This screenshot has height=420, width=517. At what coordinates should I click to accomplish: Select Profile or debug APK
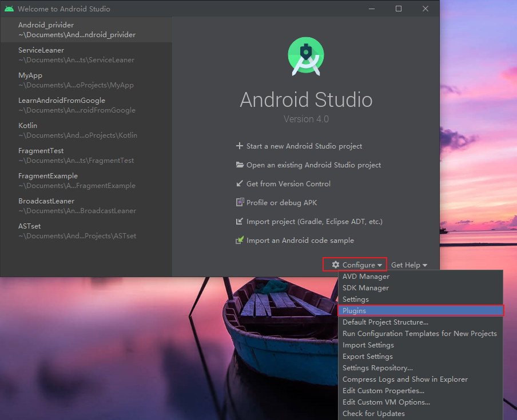point(276,203)
